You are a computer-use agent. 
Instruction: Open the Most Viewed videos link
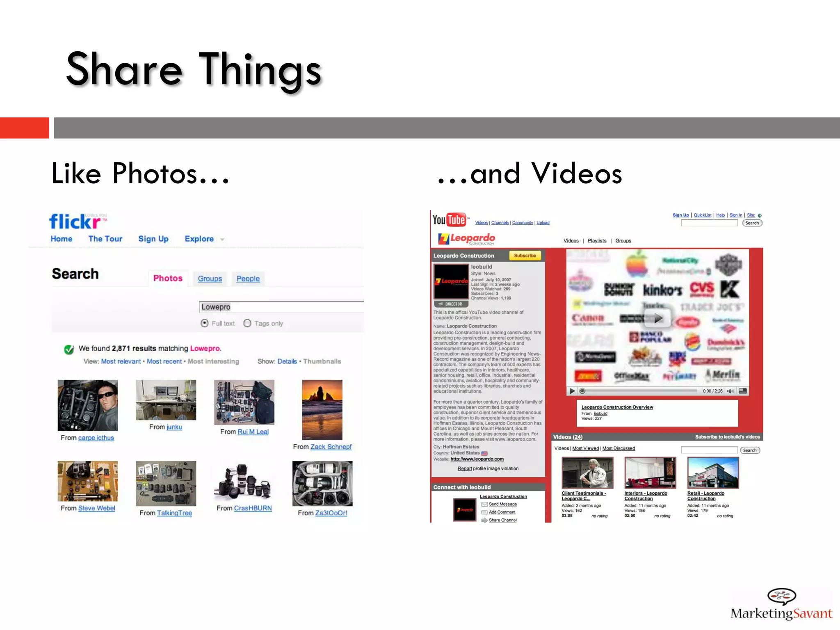585,448
